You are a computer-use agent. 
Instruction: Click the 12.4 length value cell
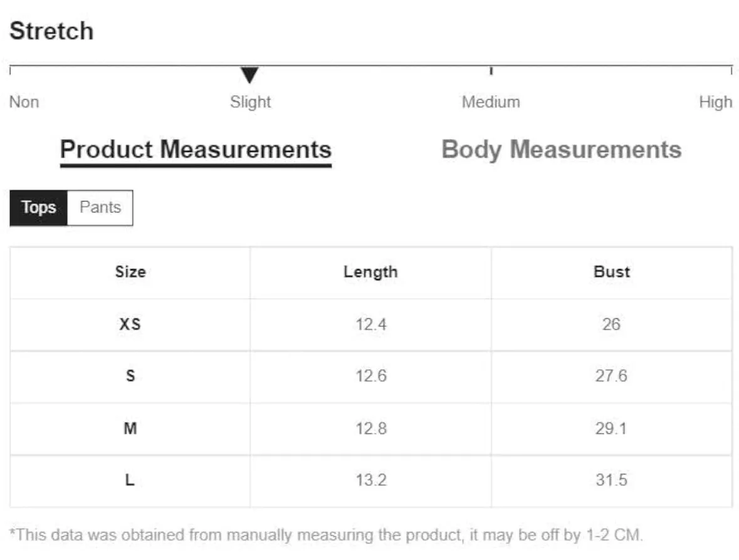[x=371, y=324]
